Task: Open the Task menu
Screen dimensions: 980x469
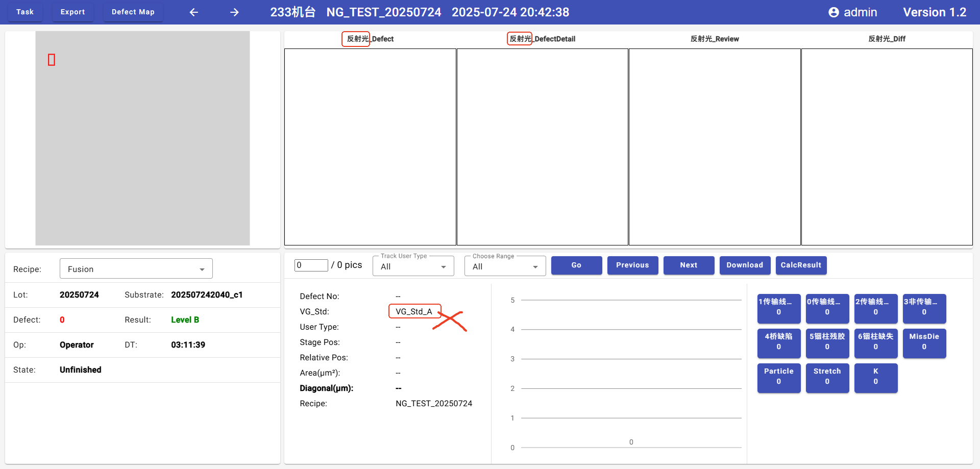Action: point(24,12)
